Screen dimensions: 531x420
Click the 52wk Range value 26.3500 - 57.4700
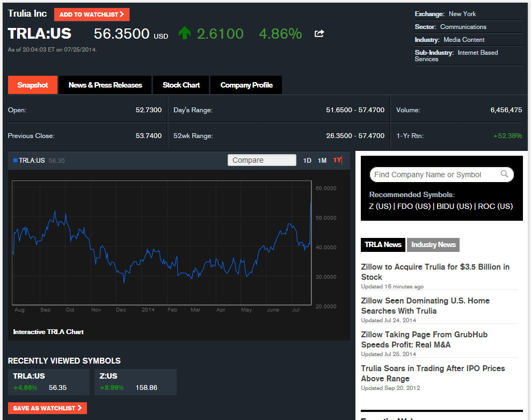(x=355, y=136)
